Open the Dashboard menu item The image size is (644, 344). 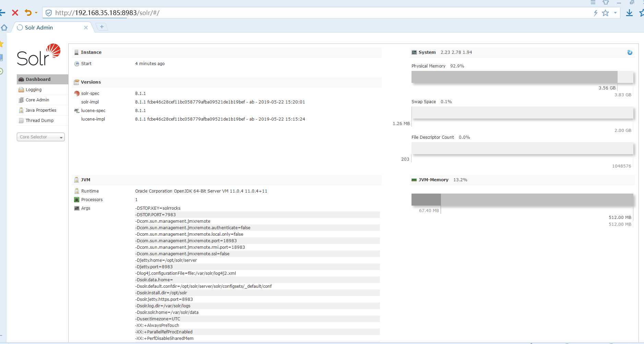pos(43,79)
